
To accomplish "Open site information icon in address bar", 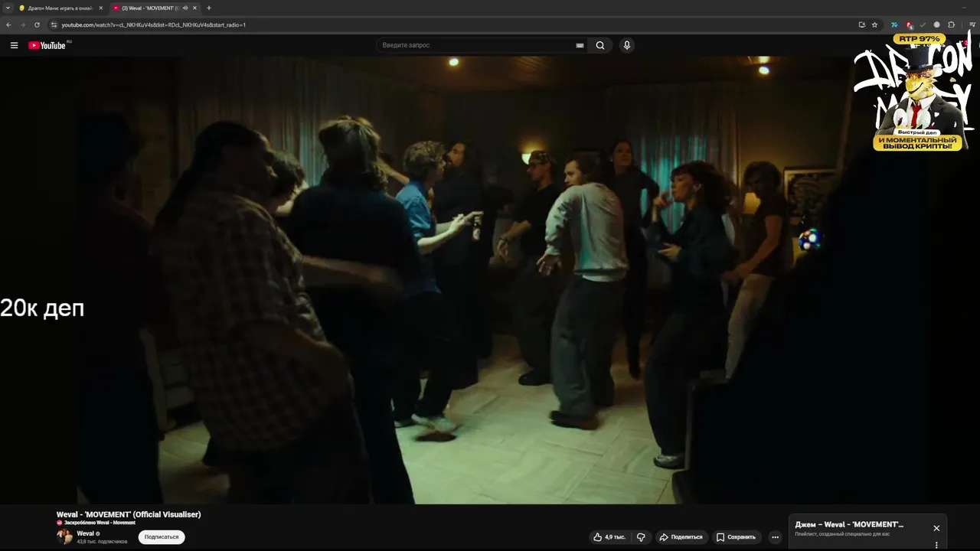I will [54, 24].
